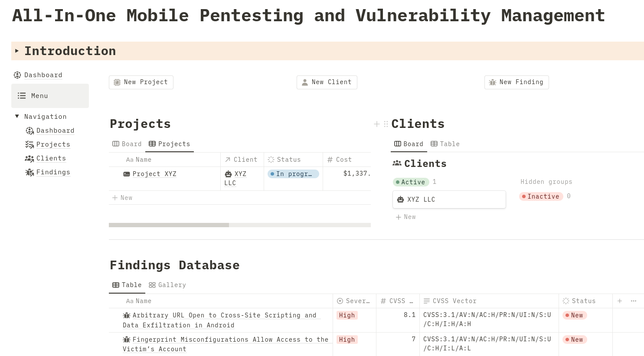Add a property column in Findings table
This screenshot has width=644, height=356.
(x=620, y=301)
